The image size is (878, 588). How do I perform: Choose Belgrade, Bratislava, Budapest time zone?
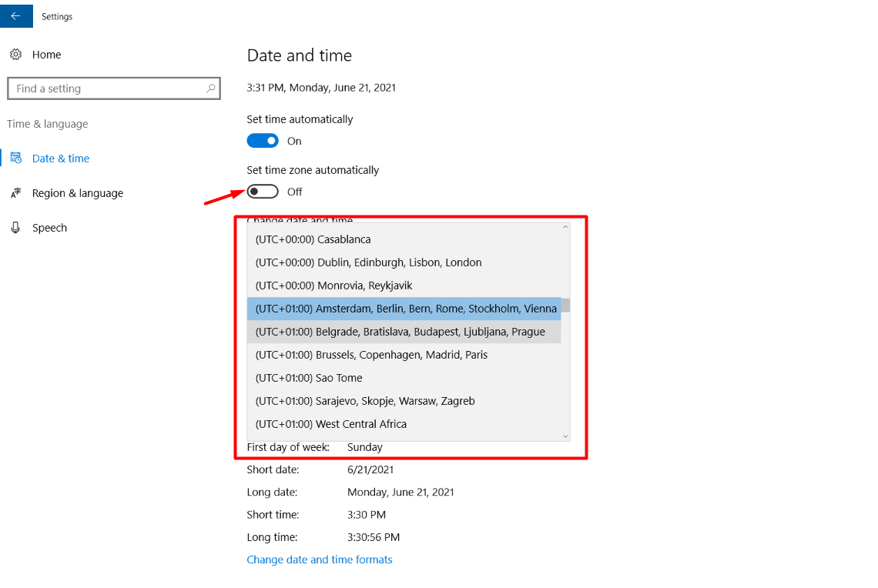[404, 332]
